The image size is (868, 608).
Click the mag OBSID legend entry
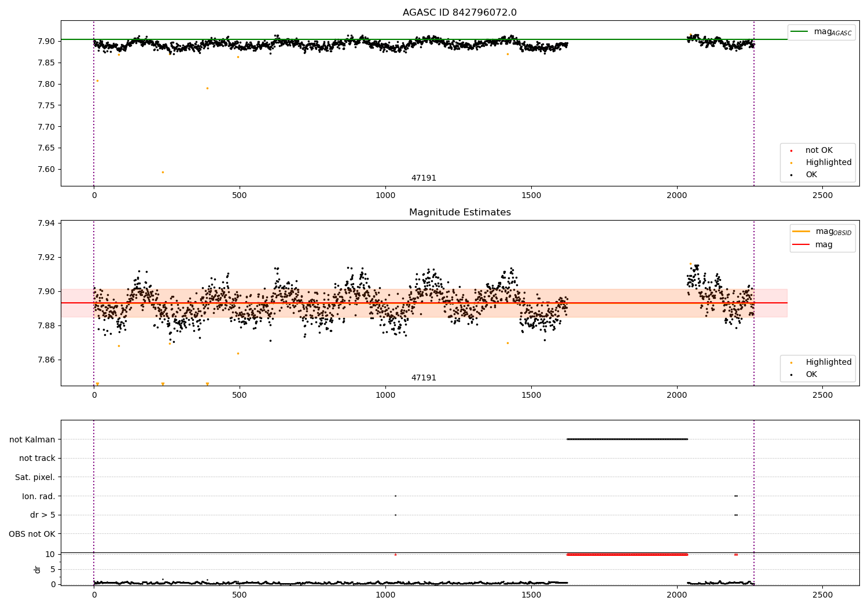coord(822,232)
